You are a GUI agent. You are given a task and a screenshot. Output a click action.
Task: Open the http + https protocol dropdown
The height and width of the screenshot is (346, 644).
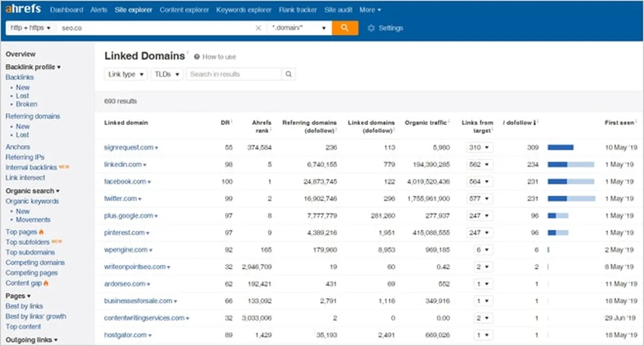coord(31,28)
